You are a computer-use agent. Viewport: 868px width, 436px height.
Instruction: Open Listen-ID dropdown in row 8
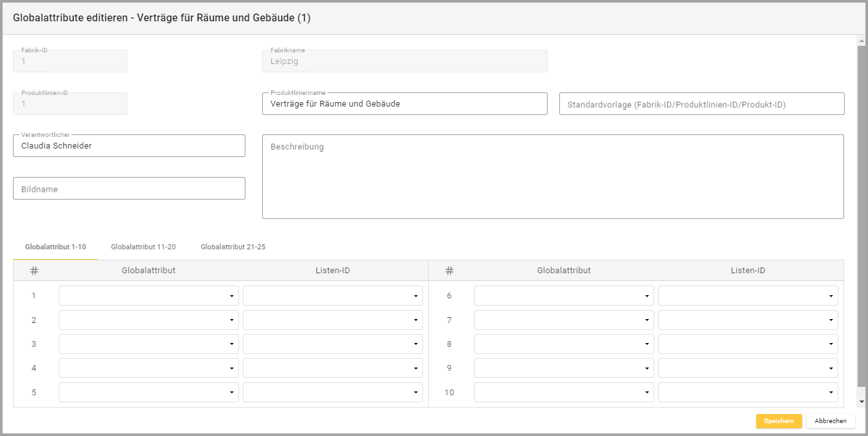coord(748,344)
